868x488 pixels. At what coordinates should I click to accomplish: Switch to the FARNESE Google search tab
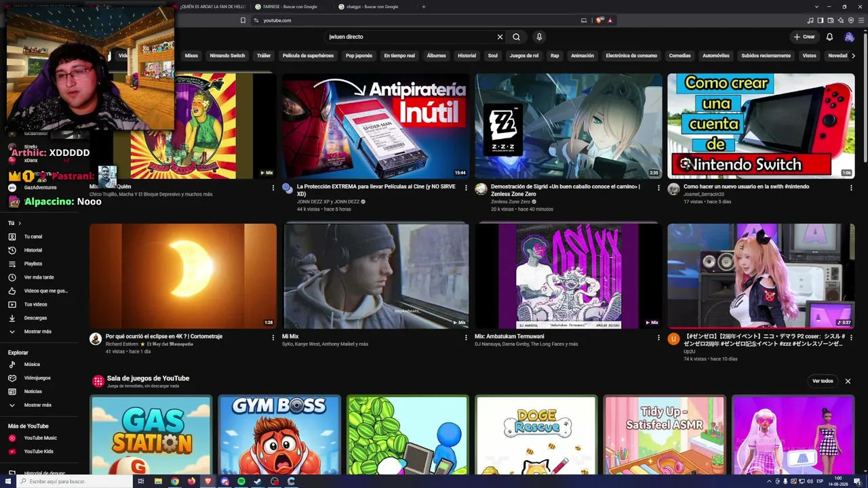click(292, 7)
